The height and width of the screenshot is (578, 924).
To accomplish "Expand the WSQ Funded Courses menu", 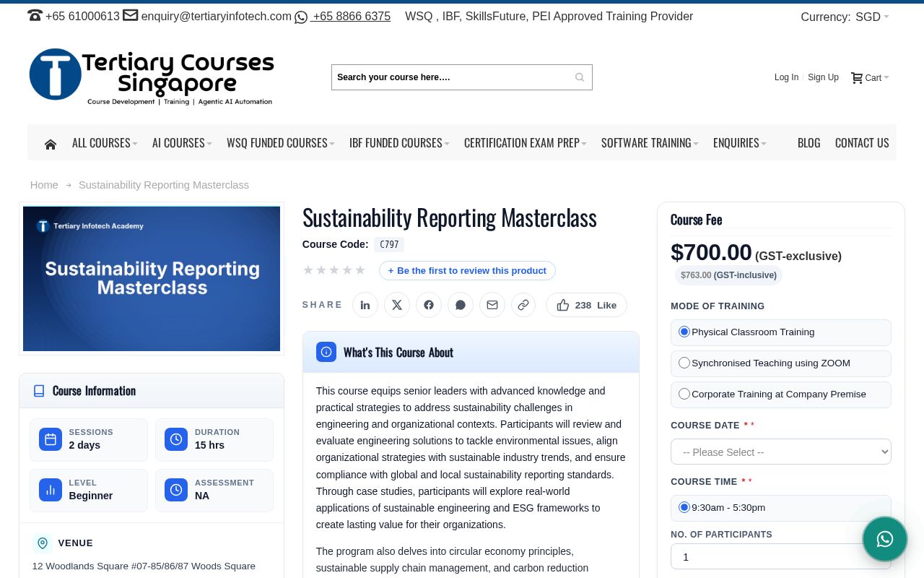I will pyautogui.click(x=281, y=143).
